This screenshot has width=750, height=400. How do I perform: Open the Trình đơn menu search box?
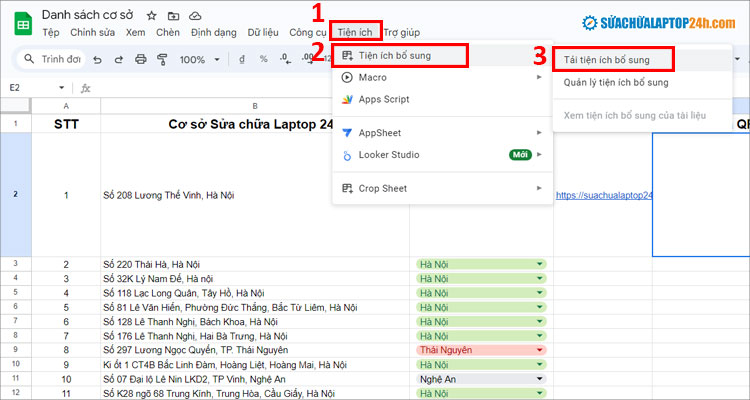click(x=51, y=59)
